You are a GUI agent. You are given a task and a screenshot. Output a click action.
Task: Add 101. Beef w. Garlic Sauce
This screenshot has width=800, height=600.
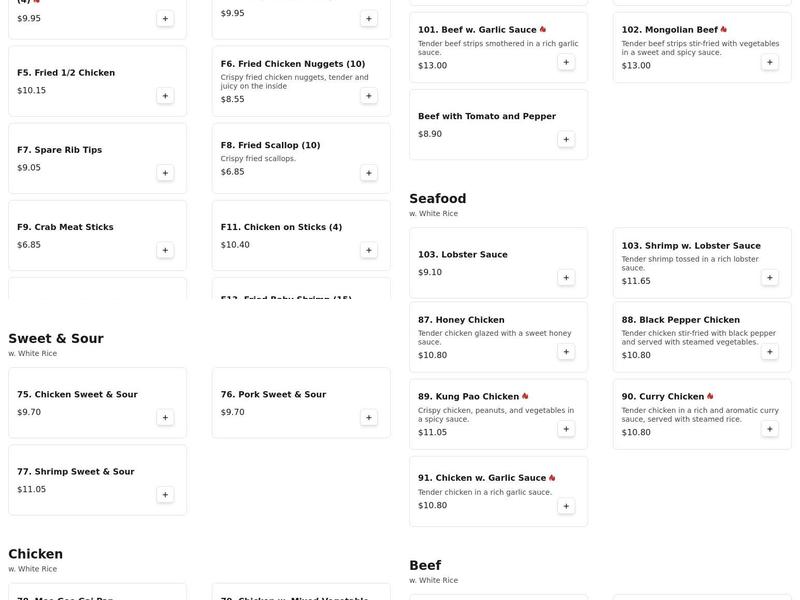566,62
